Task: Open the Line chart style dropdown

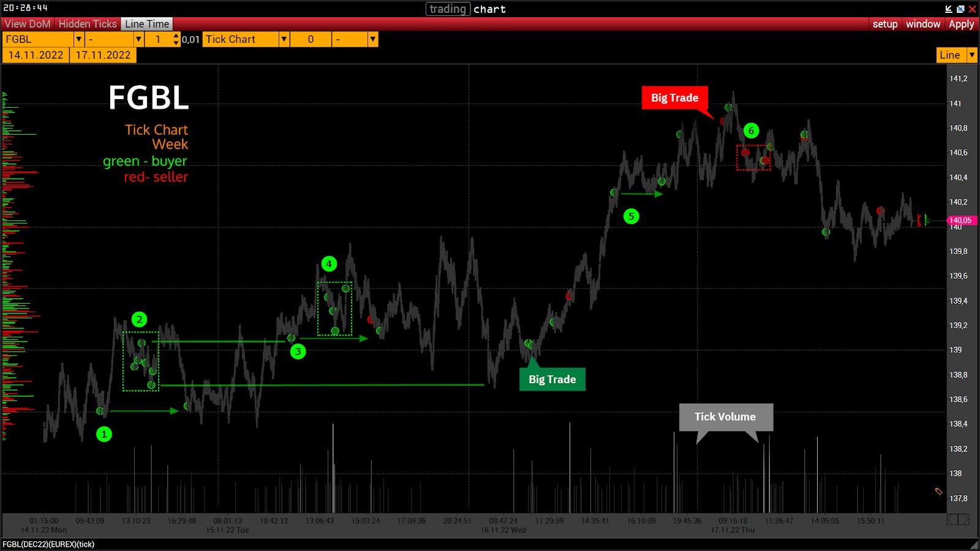Action: [971, 55]
